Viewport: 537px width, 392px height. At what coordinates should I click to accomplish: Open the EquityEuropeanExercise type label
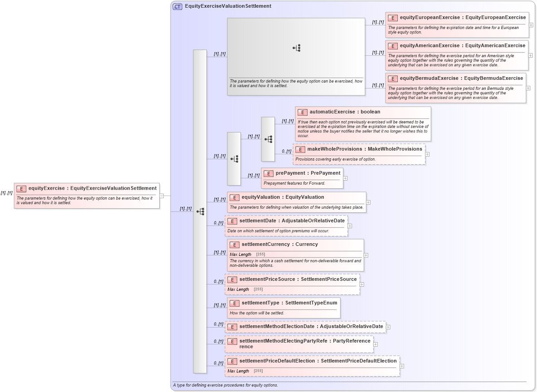[496, 18]
